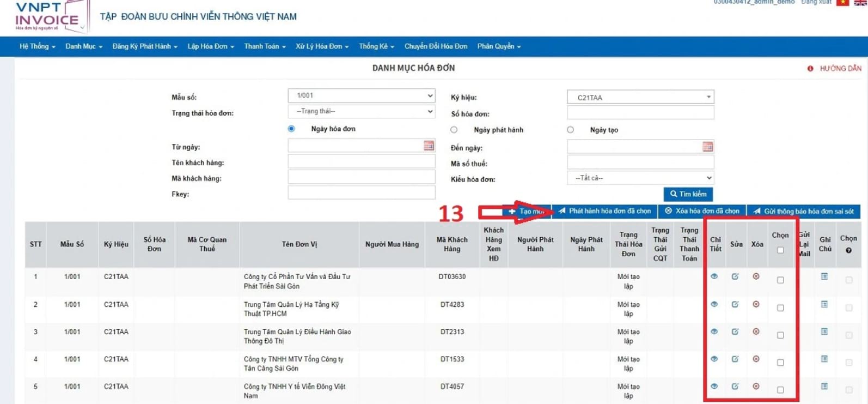Open Chuyển Đổi Hóa Đơn menu
The image size is (868, 404).
(x=436, y=46)
